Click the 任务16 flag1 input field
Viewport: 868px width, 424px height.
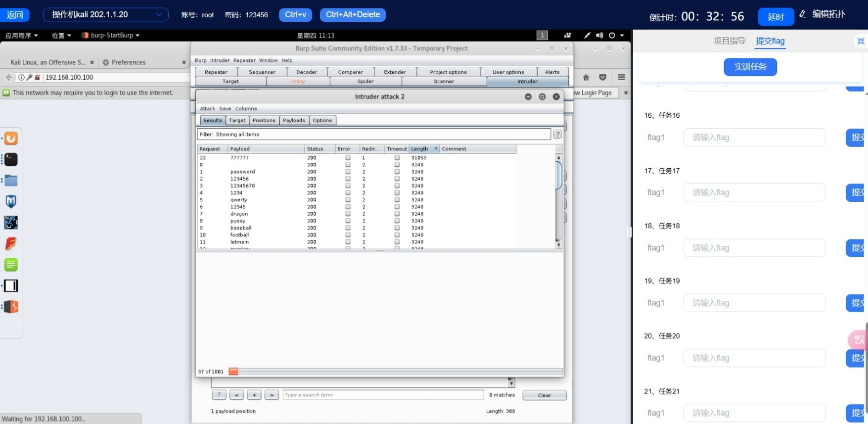coord(754,137)
